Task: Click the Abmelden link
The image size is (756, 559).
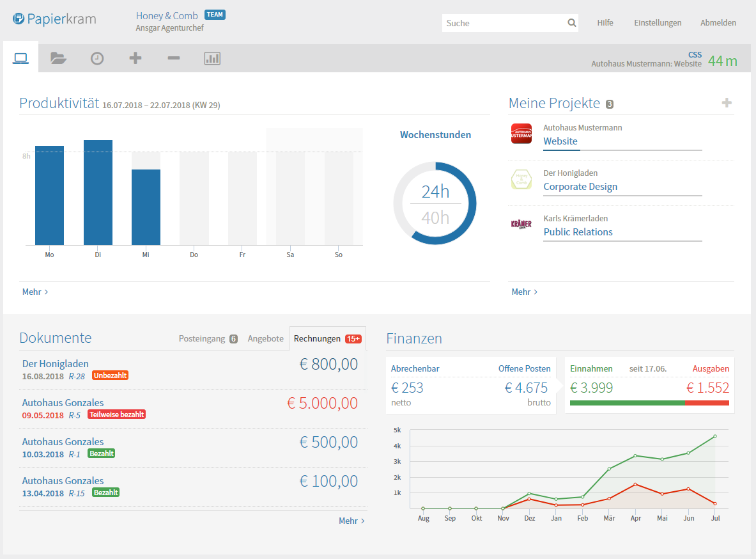Action: (x=718, y=23)
